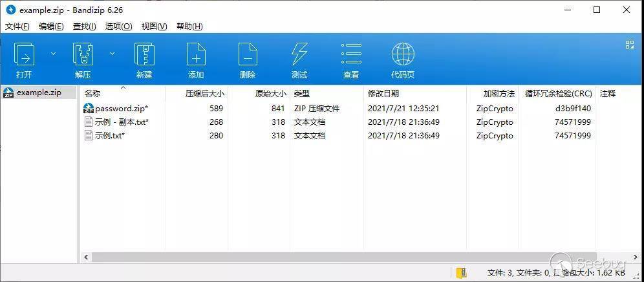Click compressed size 268 cell
644x282 pixels.
coord(216,122)
